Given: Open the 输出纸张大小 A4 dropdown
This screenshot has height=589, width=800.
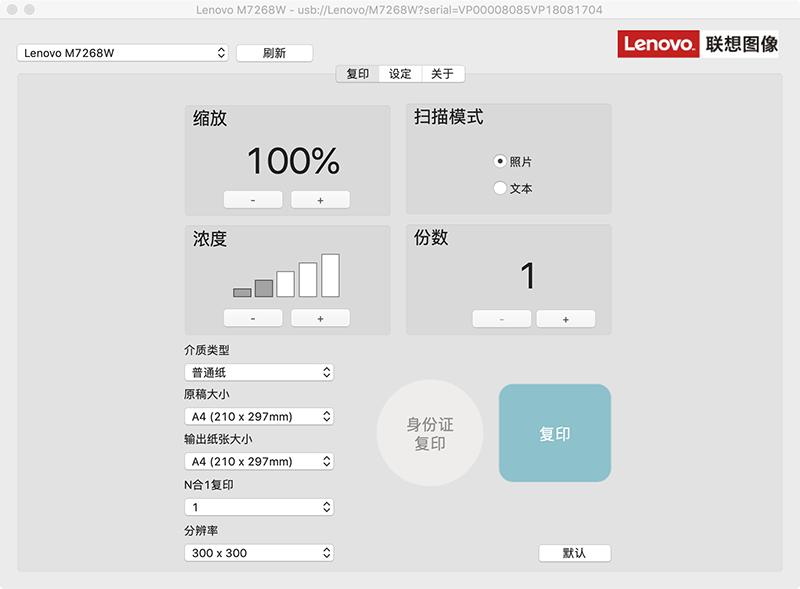Looking at the screenshot, I should coord(259,461).
